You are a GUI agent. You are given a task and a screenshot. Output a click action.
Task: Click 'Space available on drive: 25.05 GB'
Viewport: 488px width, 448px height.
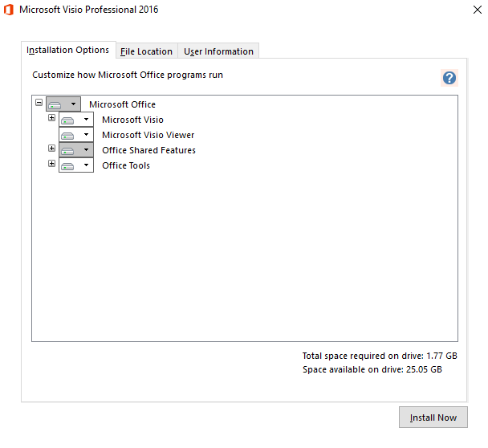point(372,369)
